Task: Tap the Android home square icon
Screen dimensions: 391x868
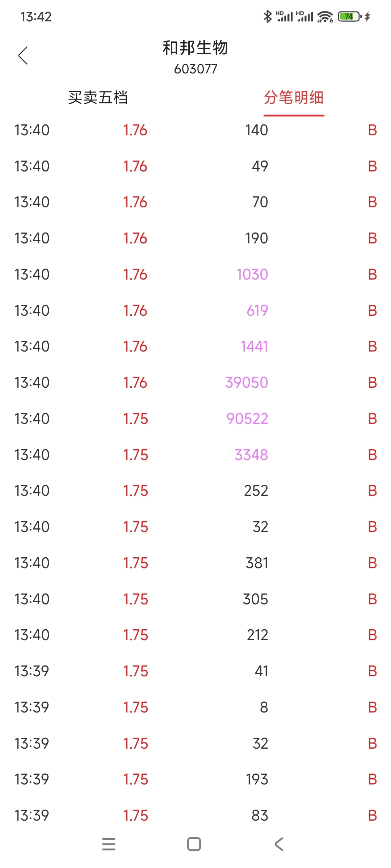Action: click(x=194, y=844)
